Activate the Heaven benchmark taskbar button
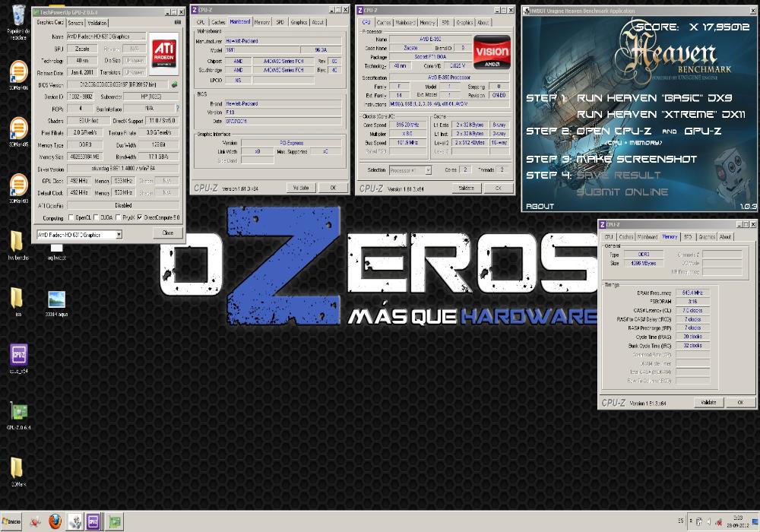 75,522
